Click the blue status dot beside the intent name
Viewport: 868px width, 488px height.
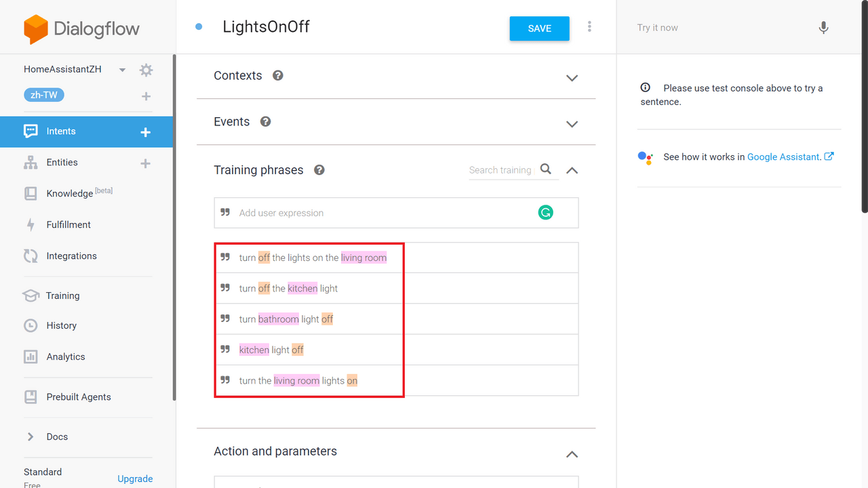click(199, 27)
